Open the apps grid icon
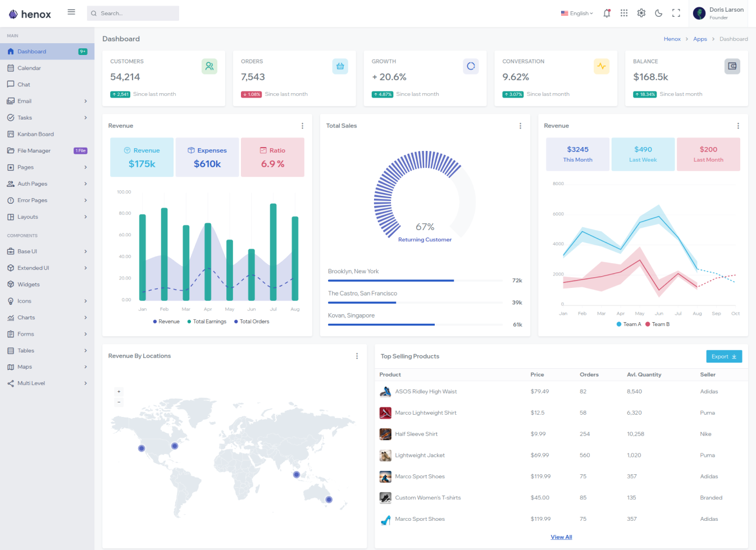This screenshot has height=550, width=756. (624, 13)
